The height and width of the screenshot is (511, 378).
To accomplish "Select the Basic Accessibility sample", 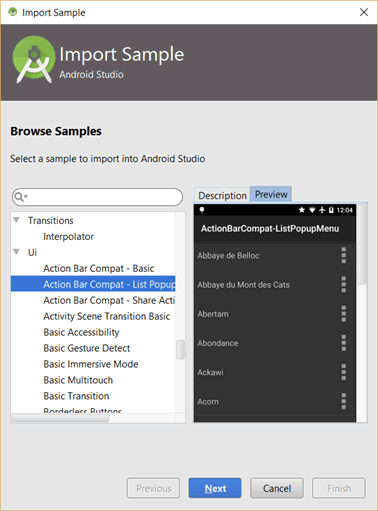I will click(x=81, y=332).
